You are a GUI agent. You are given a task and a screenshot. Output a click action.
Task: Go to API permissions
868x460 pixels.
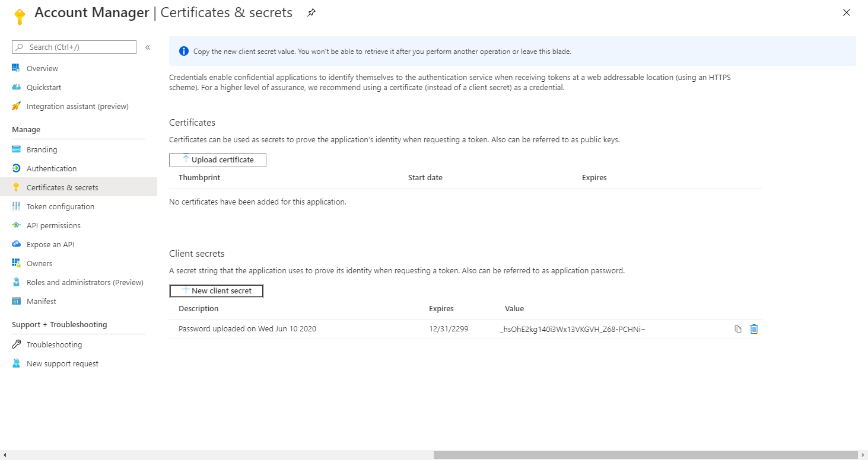point(53,225)
